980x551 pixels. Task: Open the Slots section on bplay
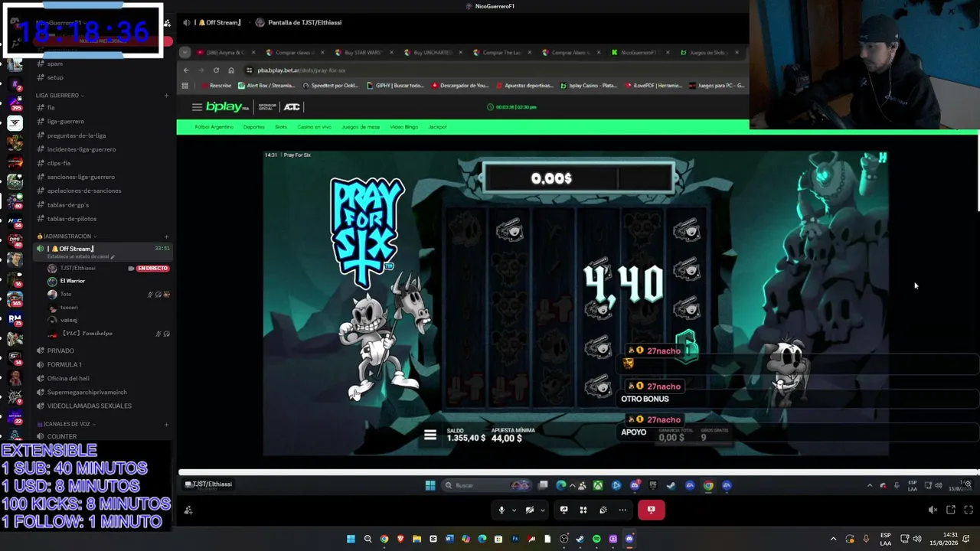click(281, 127)
